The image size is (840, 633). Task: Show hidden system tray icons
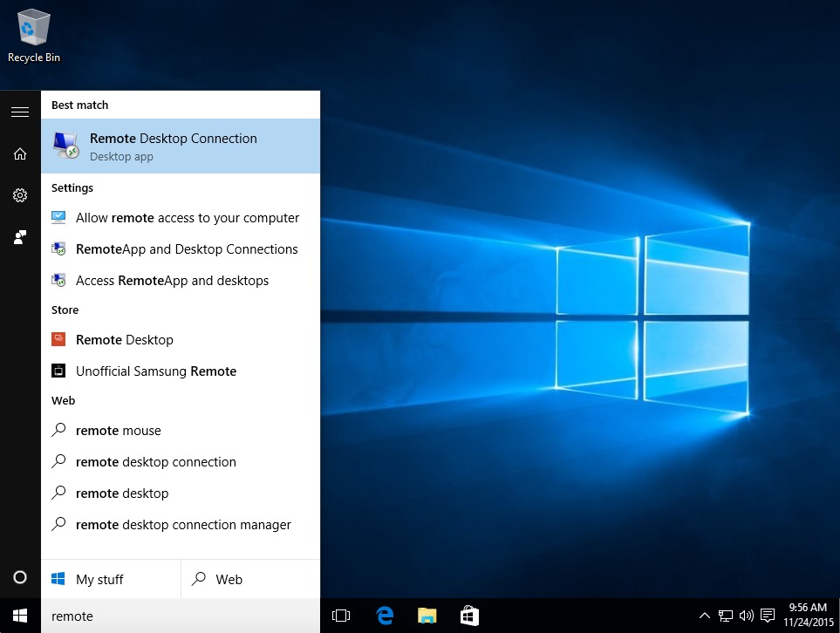705,616
